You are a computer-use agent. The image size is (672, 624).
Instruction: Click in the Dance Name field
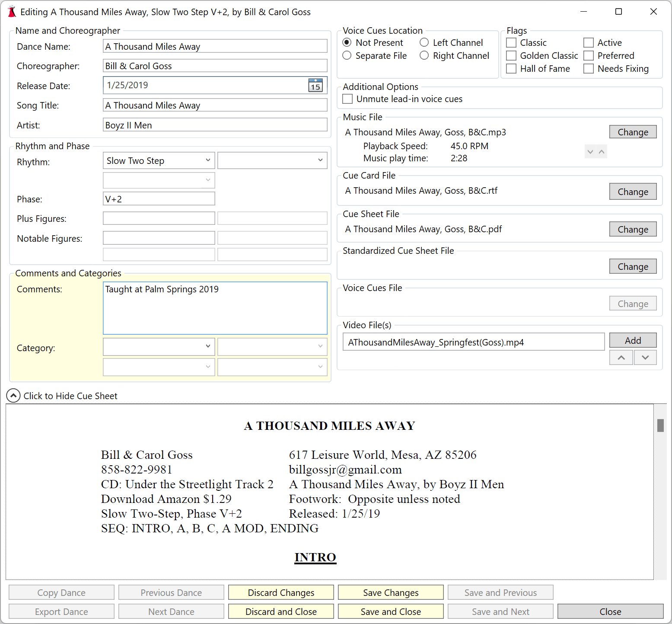[215, 46]
